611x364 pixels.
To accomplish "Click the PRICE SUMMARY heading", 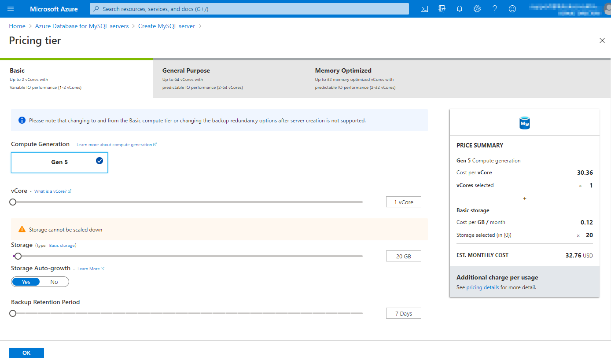I will tap(480, 145).
